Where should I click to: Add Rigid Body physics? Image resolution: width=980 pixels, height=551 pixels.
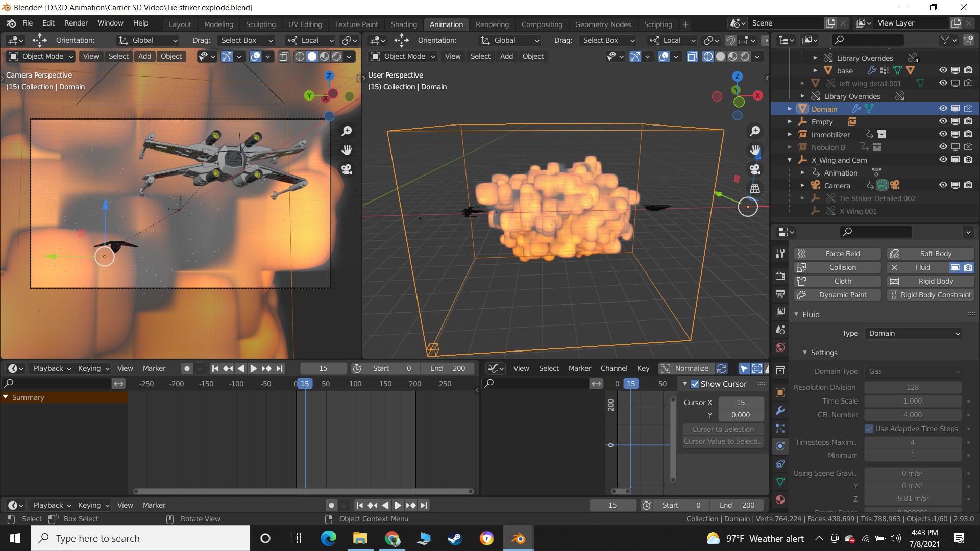pyautogui.click(x=931, y=281)
